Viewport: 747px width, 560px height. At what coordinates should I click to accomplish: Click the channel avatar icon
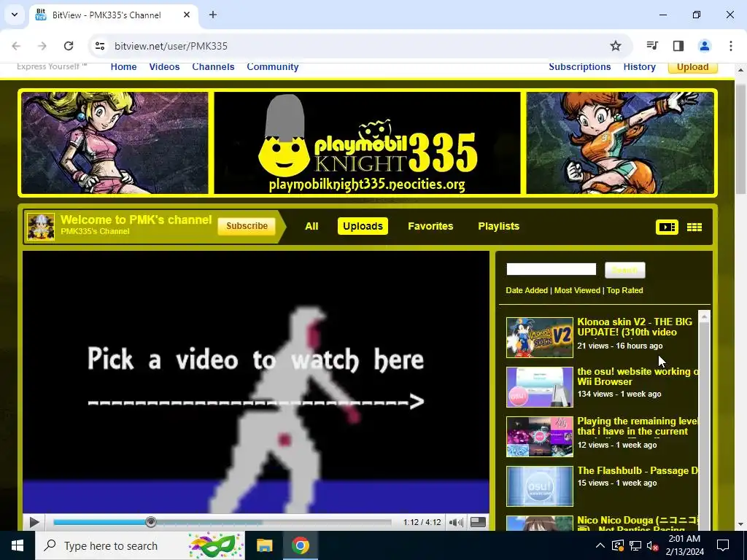pyautogui.click(x=41, y=227)
